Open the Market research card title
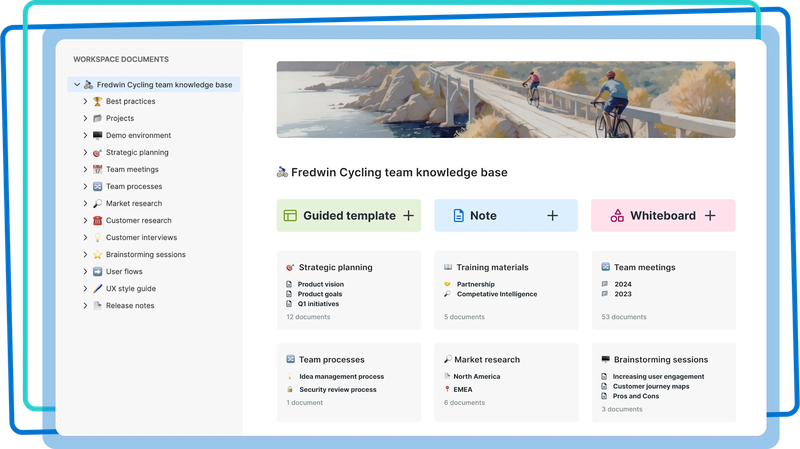The height and width of the screenshot is (449, 800). (487, 360)
